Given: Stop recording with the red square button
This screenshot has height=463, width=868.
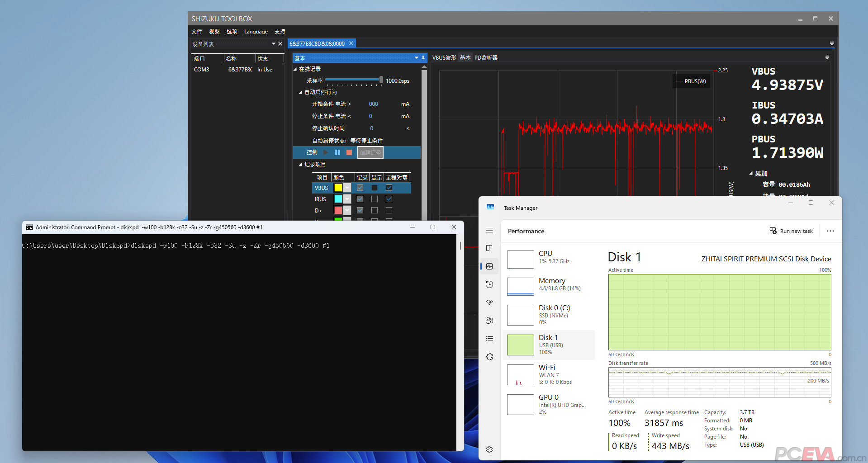Looking at the screenshot, I should point(349,152).
